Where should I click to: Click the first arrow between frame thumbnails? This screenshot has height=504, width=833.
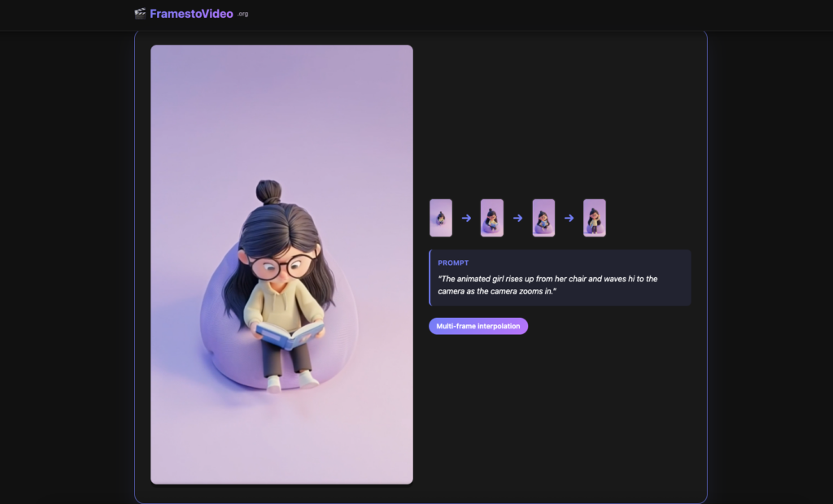(x=466, y=217)
